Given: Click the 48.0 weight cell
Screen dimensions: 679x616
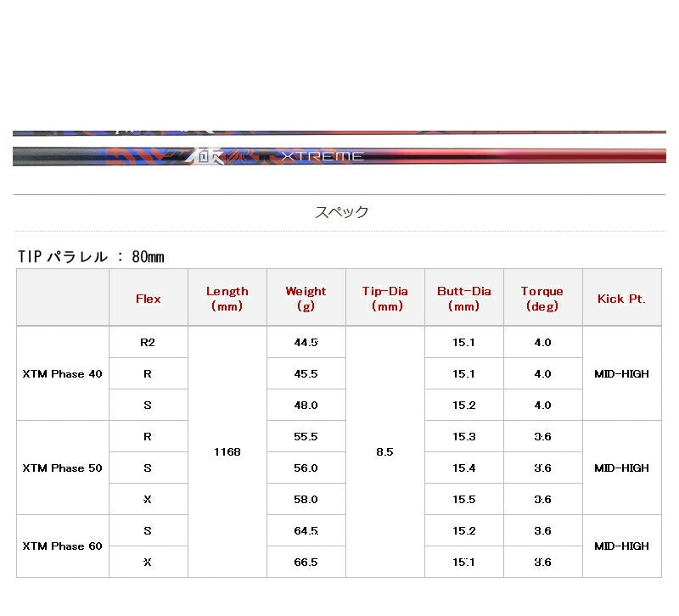Looking at the screenshot, I should pos(306,406).
